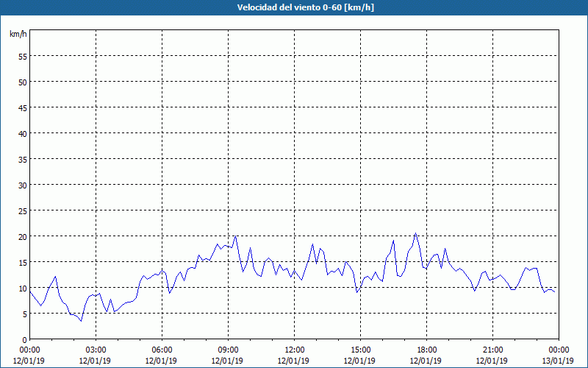Viewport: 588px width, 368px height.
Task: Click the wind speed peak just after 09:00
Action: point(235,236)
